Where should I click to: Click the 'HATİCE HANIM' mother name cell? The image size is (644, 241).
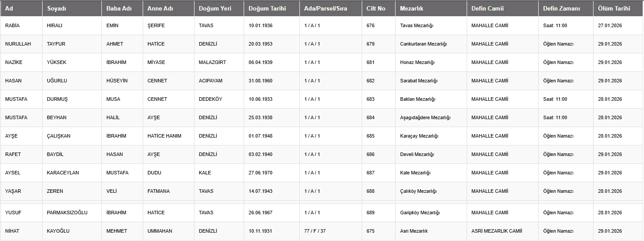[164, 136]
